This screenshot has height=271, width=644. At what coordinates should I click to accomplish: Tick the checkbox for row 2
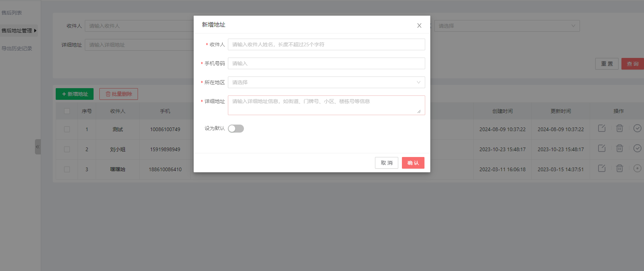point(67,149)
